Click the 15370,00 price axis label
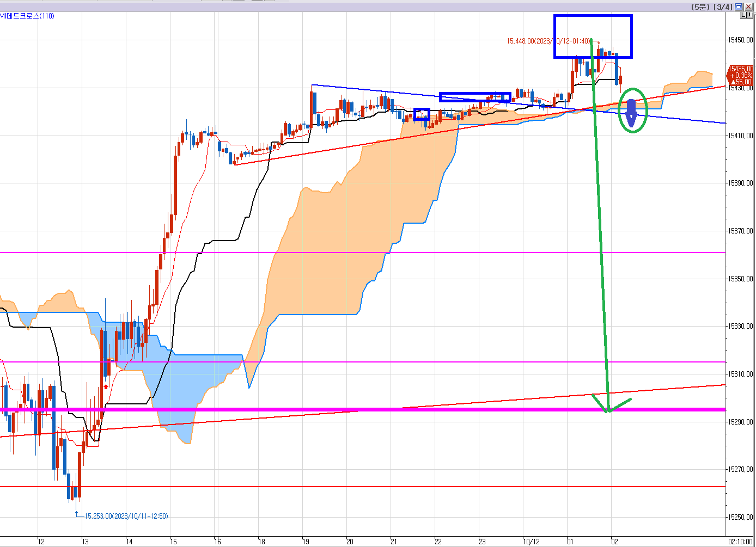Viewport: 756px width, 547px height. tap(741, 231)
